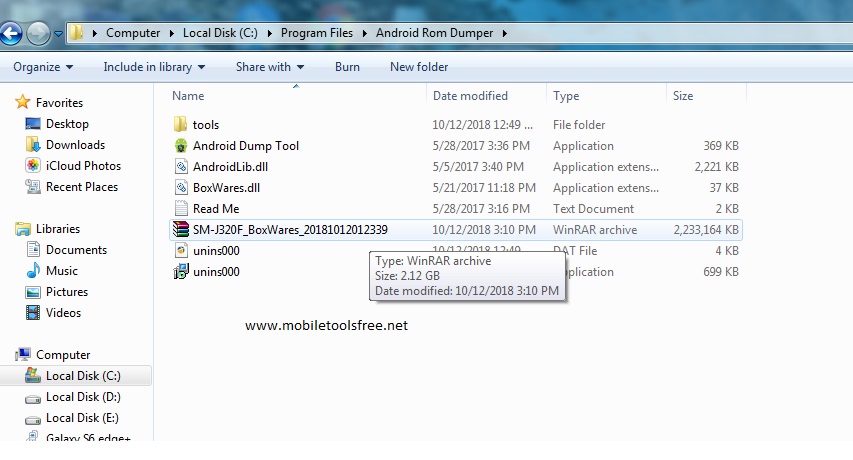Click the tools folder icon

point(181,124)
